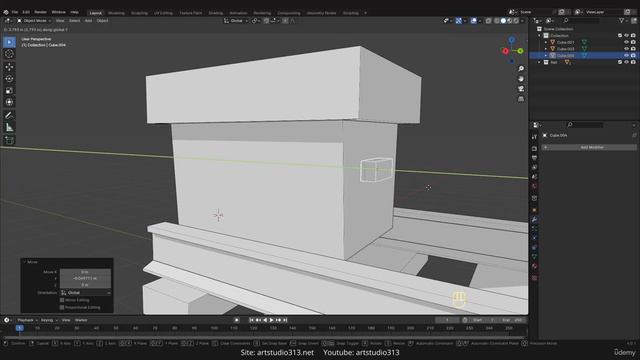Expand Cube.003 in outliner

pos(546,49)
